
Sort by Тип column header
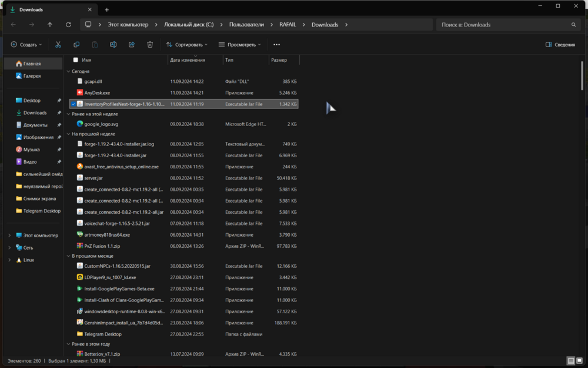pos(246,60)
